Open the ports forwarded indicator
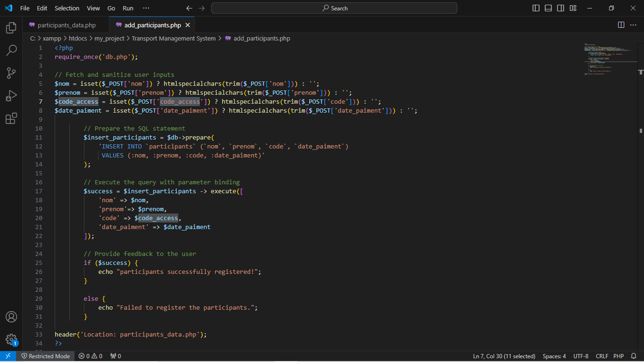The height and width of the screenshot is (362, 644). tap(116, 356)
